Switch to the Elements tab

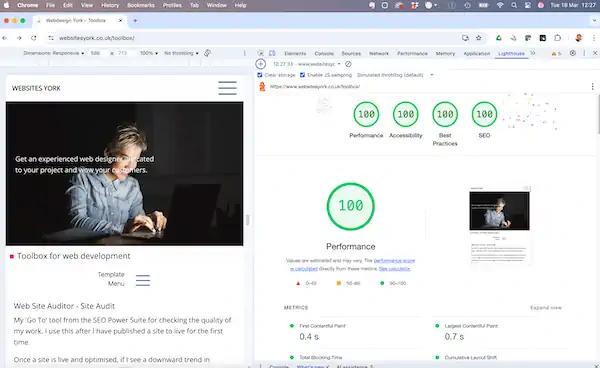pos(295,54)
